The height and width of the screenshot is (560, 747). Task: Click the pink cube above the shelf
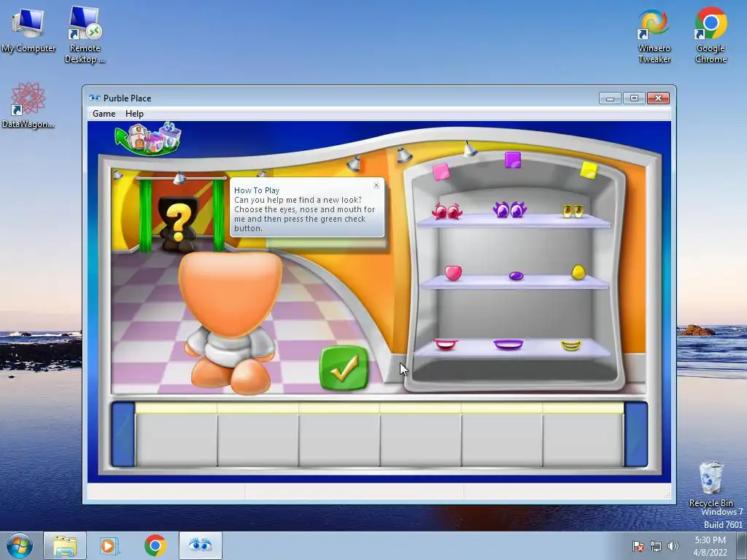441,172
